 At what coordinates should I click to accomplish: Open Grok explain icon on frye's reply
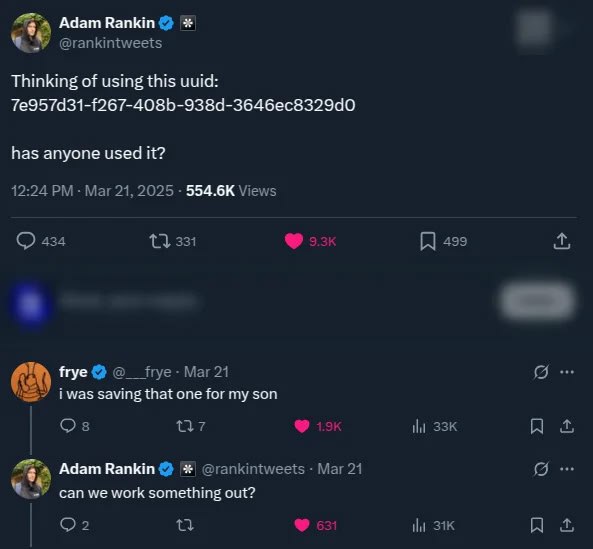pos(541,372)
